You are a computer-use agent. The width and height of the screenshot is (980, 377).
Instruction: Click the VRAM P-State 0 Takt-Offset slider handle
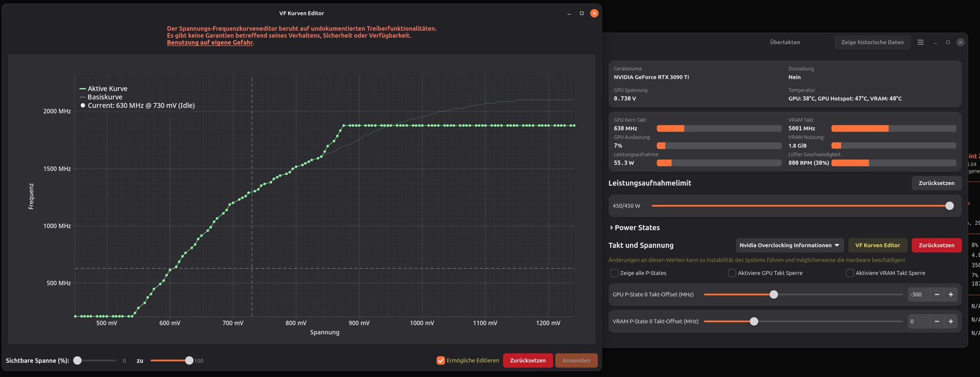[754, 321]
